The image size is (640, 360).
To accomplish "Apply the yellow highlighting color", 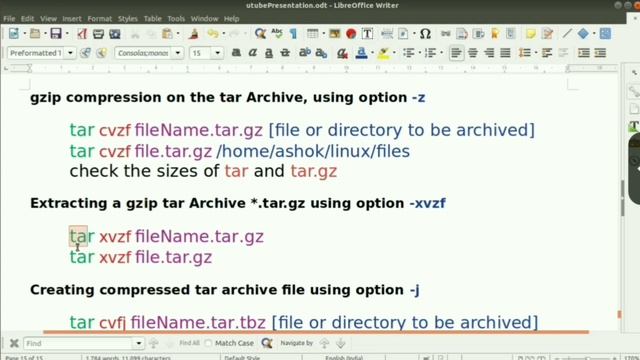I will (383, 53).
